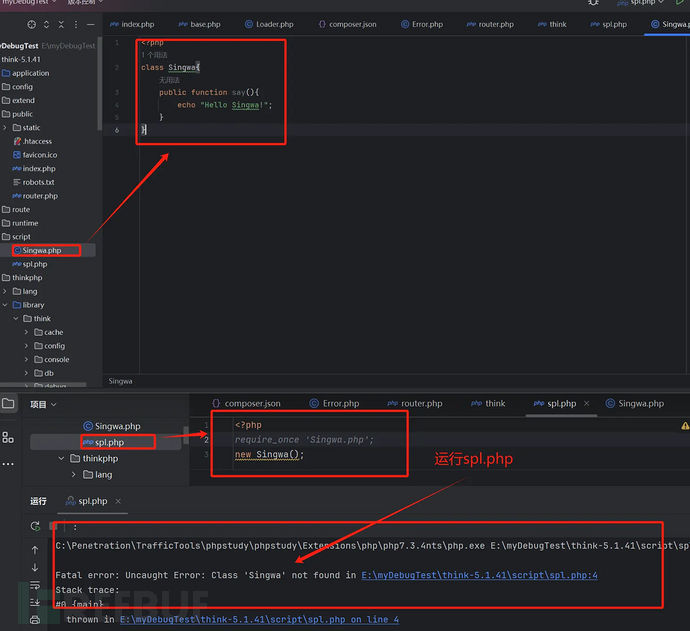Viewport: 690px width, 631px height.
Task: Click the collapse all icon in project panel
Action: 63,24
